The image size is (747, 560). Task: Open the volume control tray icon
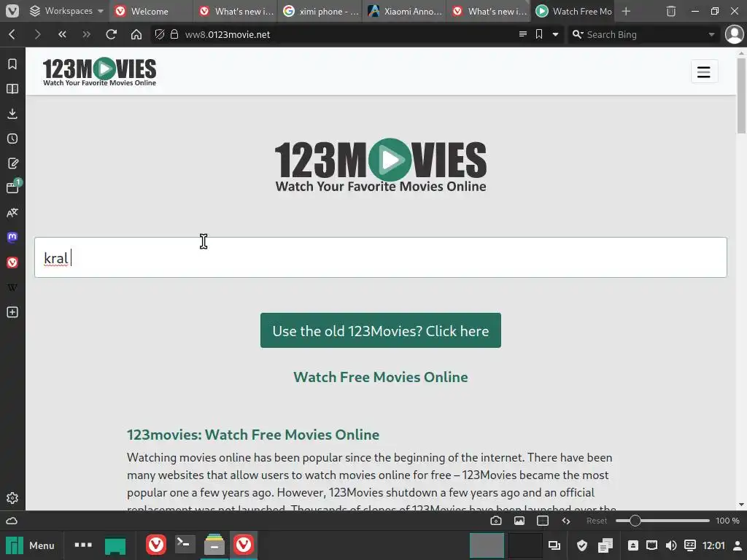[x=671, y=545]
